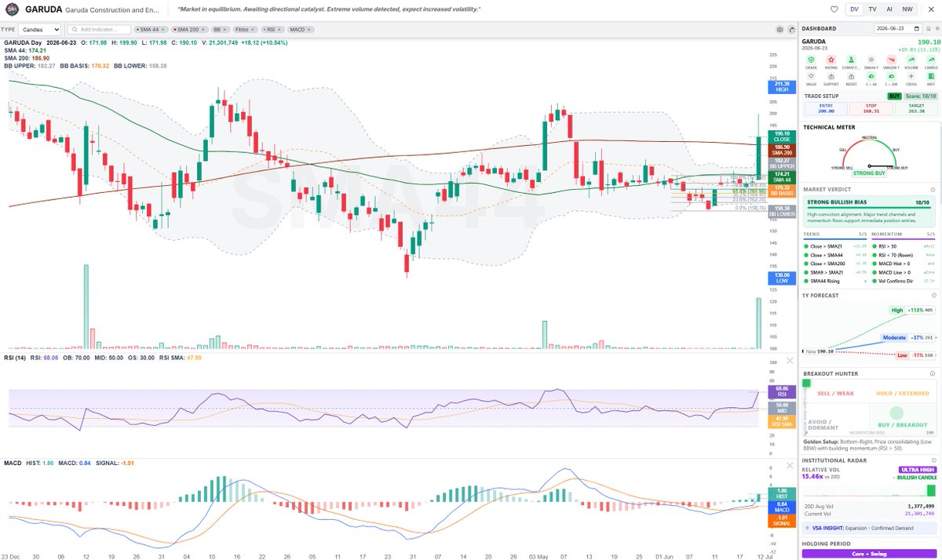Close the stock detail panel
The height and width of the screenshot is (560, 942).
coord(931,9)
